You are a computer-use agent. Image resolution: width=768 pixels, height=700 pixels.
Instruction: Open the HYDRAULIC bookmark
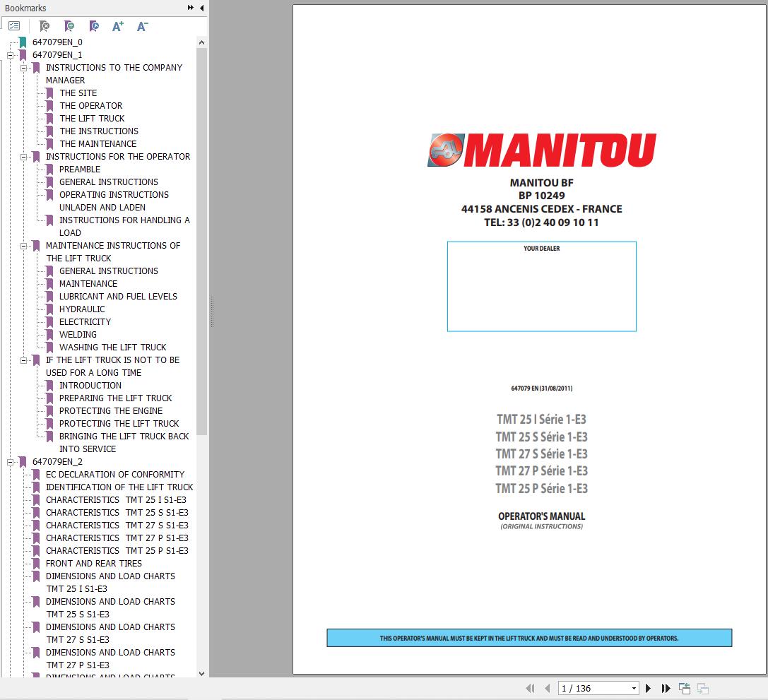(x=82, y=309)
